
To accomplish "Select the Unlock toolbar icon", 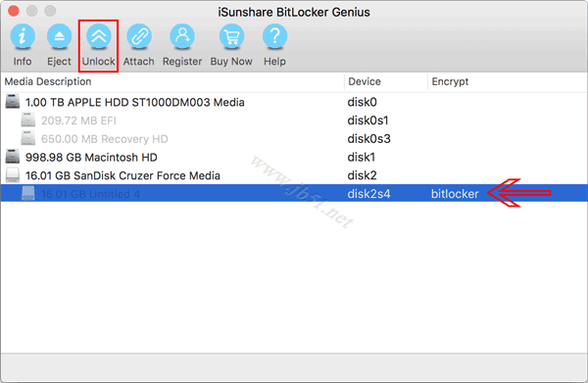I will [99, 36].
